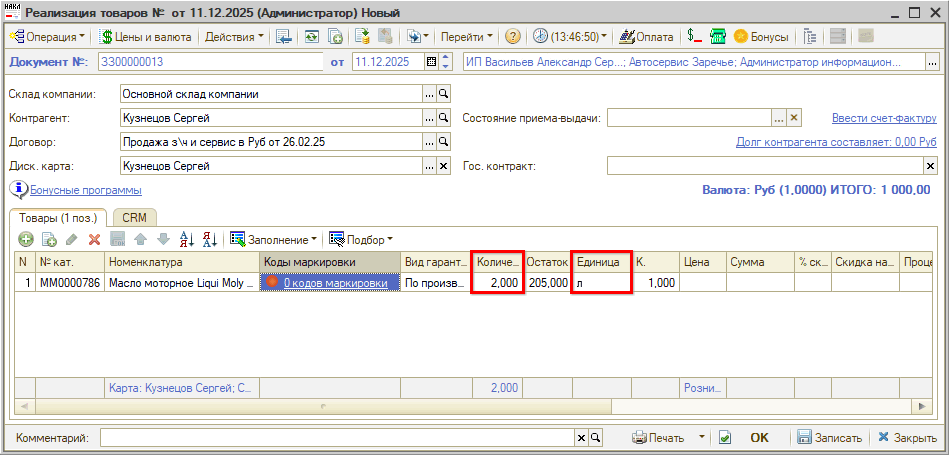Sort table rows descending
Screen dimensions: 949x455
[210, 239]
